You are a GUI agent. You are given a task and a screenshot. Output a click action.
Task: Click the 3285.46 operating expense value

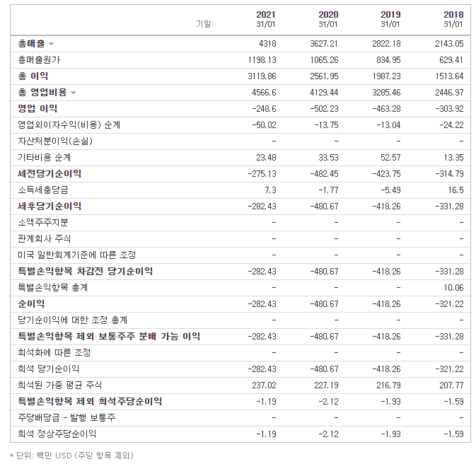(386, 93)
